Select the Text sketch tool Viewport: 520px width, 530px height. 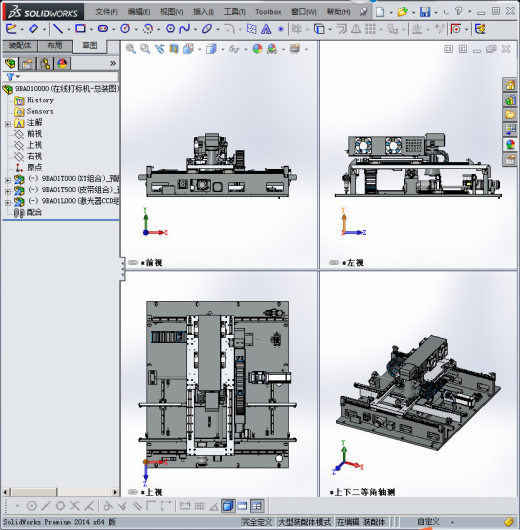(266, 29)
